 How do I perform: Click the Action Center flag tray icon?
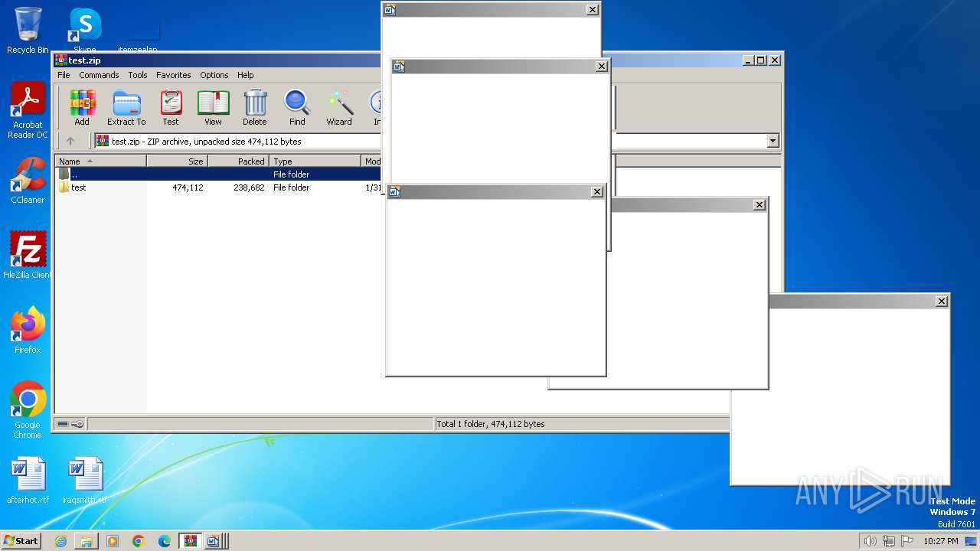click(907, 541)
